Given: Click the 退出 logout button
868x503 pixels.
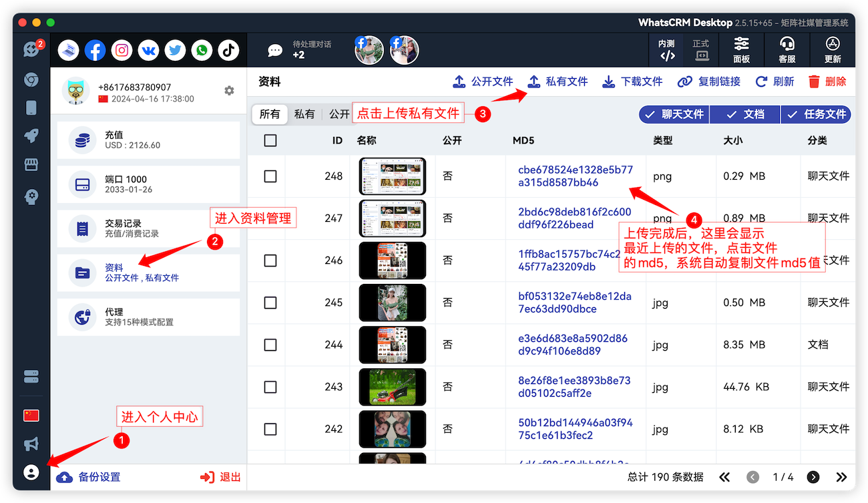Looking at the screenshot, I should point(220,477).
